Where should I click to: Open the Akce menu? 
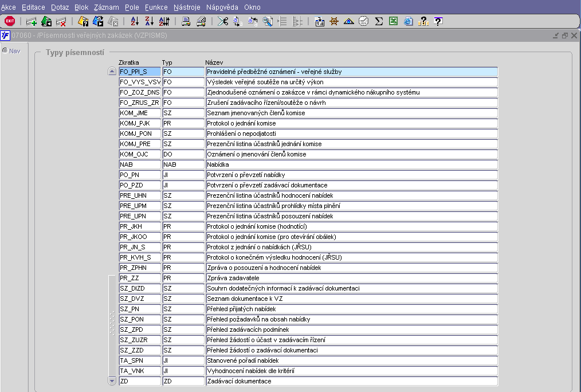tap(9, 7)
